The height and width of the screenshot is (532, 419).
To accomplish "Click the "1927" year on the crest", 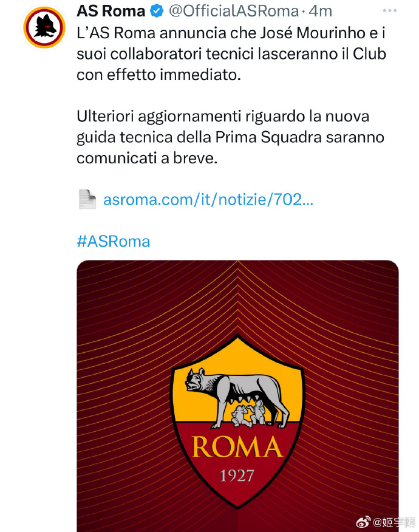I will point(237,476).
